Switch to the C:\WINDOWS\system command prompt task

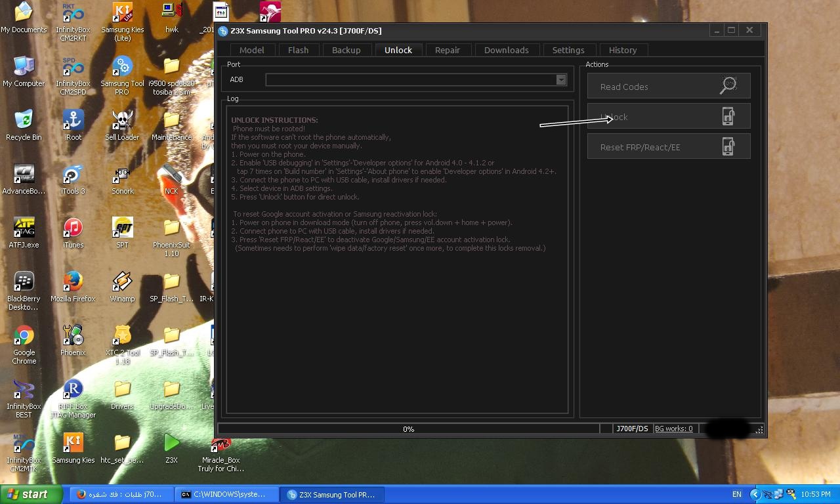pos(227,494)
